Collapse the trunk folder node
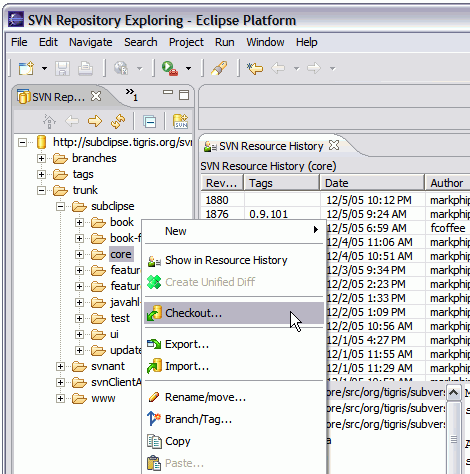 pos(41,190)
